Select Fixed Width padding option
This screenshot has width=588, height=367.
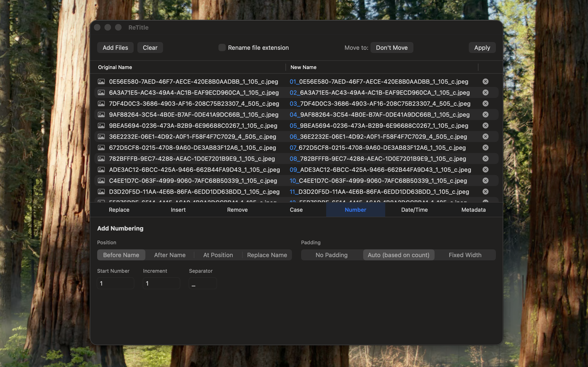pos(465,255)
